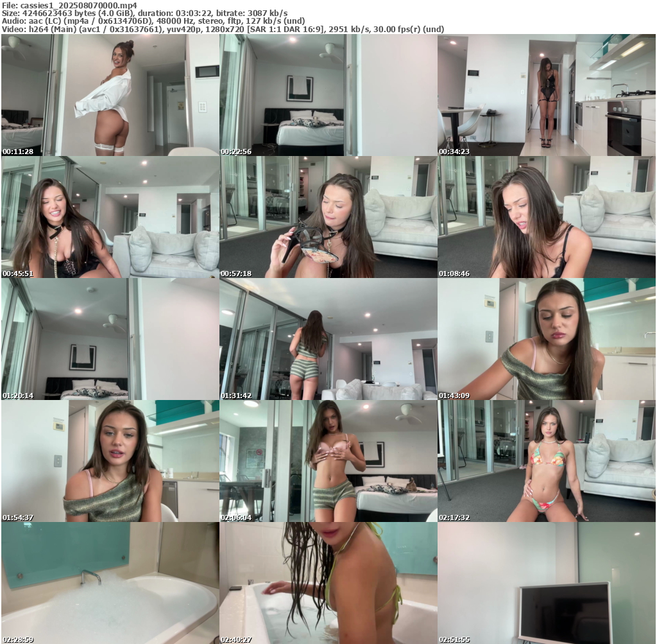Click the Size and duration info line
The image size is (657, 644).
click(144, 13)
